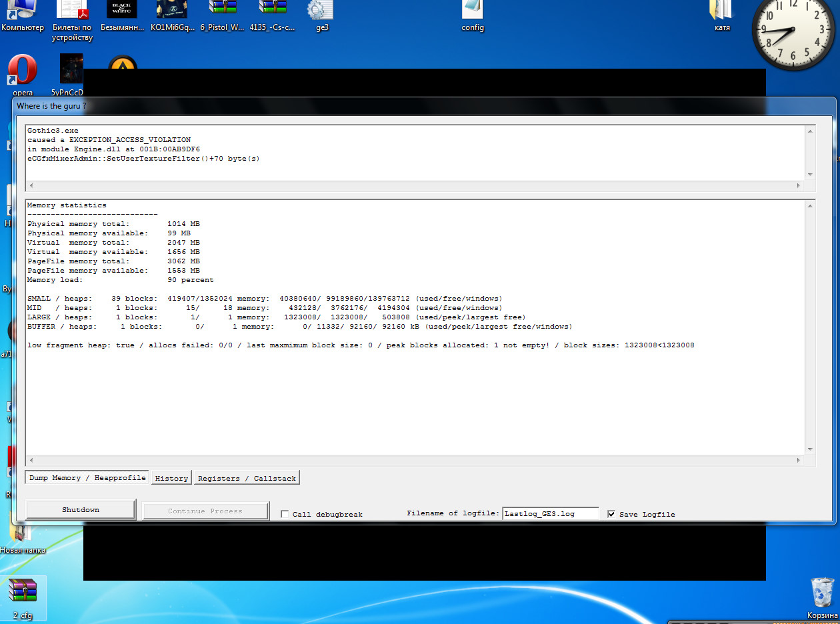The image size is (840, 624).
Task: Click left arrow of exception box scrollbar
Action: [31, 185]
